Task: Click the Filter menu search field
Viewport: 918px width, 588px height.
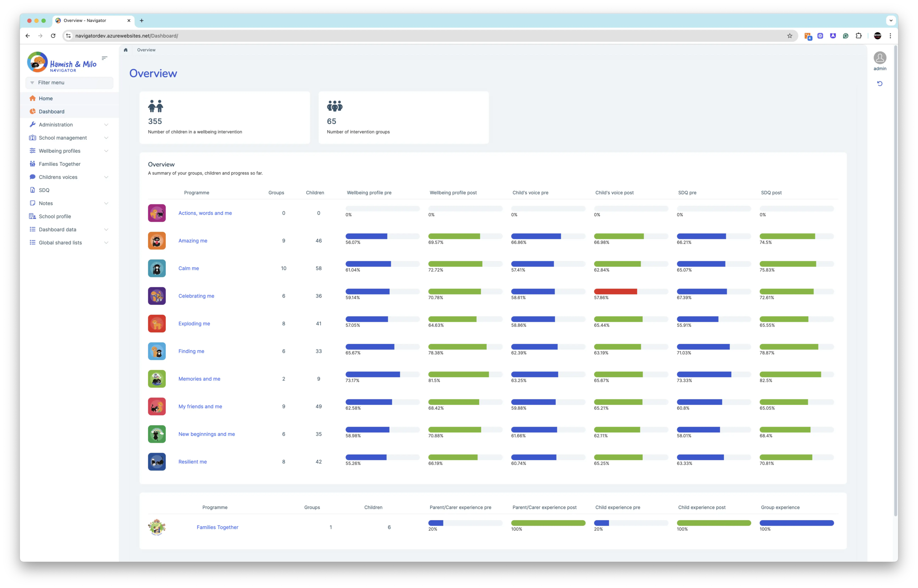Action: [x=70, y=82]
